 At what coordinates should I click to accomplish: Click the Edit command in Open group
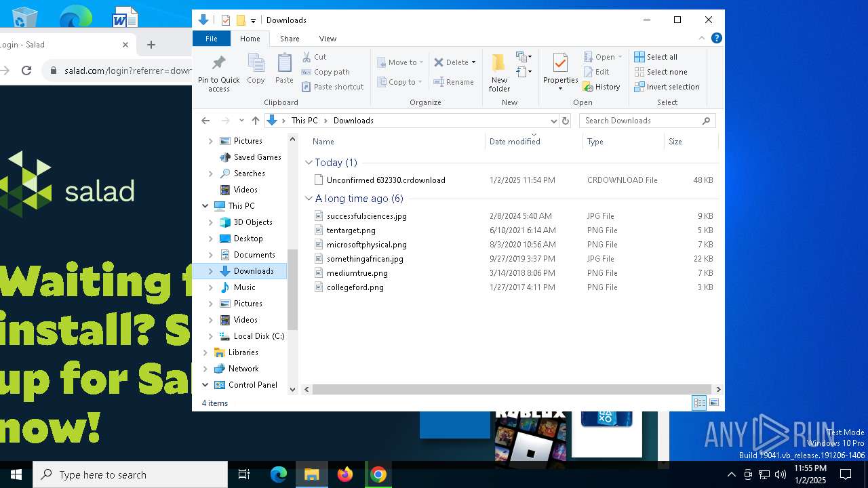point(596,72)
